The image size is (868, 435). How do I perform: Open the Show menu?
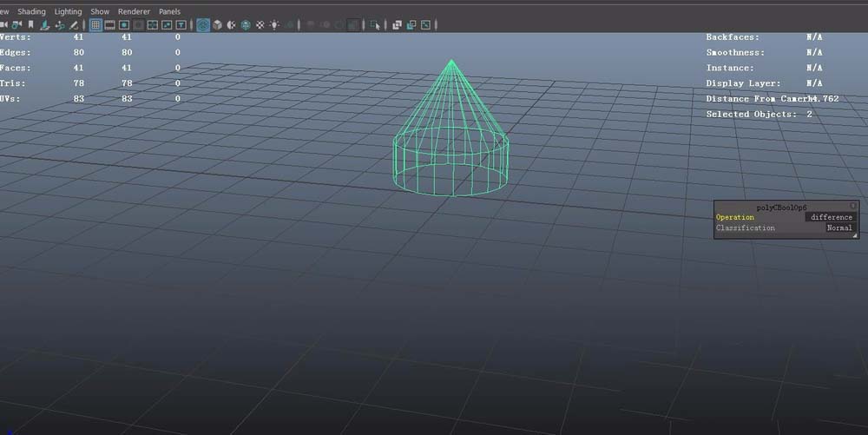point(100,11)
